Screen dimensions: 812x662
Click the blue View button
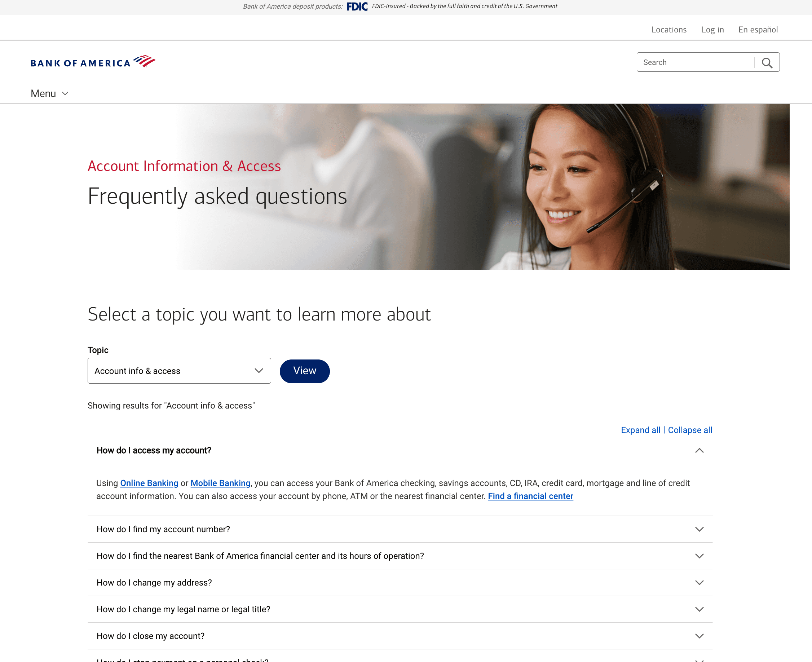(x=304, y=371)
